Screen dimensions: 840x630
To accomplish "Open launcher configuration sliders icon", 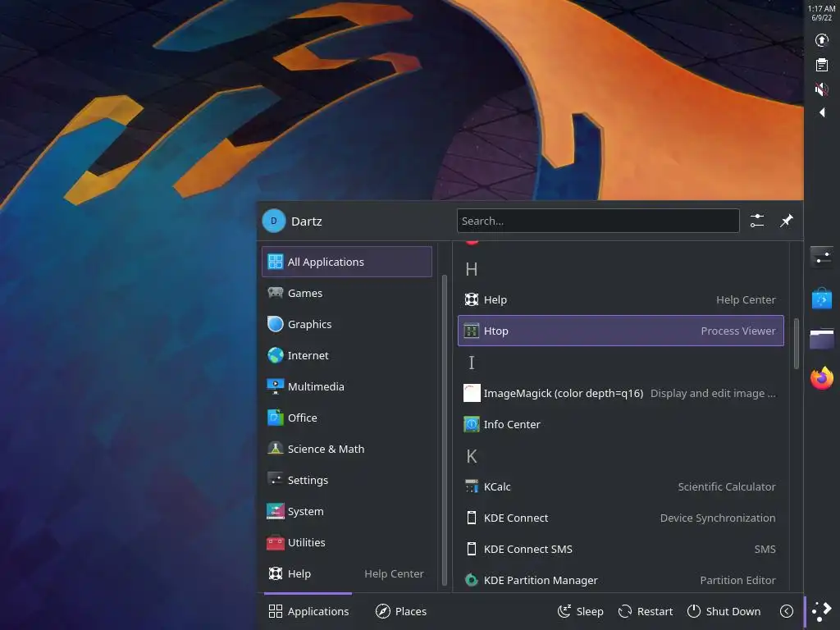I will pyautogui.click(x=757, y=221).
